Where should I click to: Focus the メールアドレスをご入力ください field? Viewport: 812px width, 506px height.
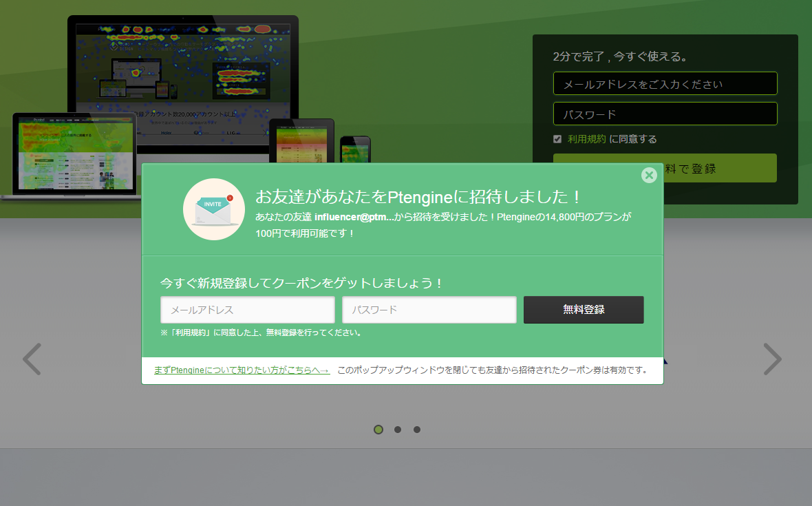point(665,83)
